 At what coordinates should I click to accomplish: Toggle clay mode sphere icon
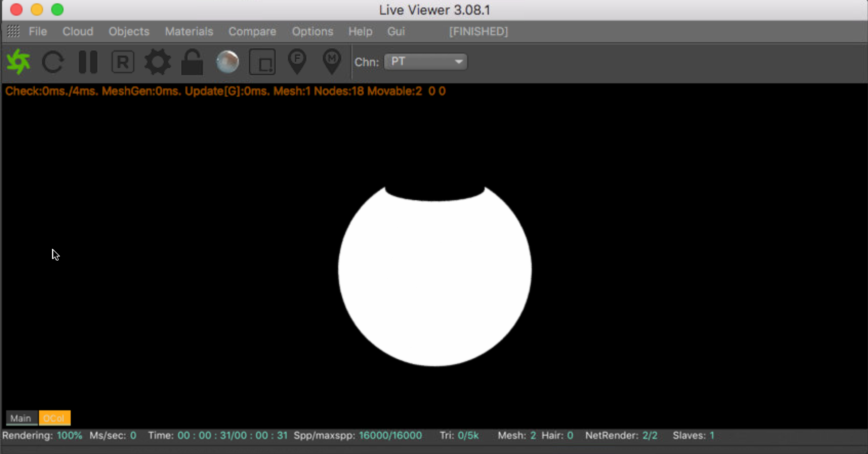tap(228, 62)
